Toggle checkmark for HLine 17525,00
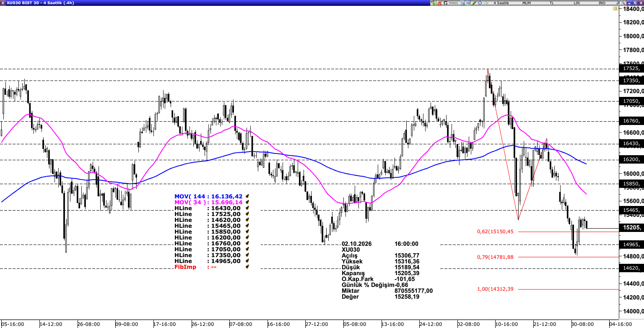The width and height of the screenshot is (644, 328). 247,214
